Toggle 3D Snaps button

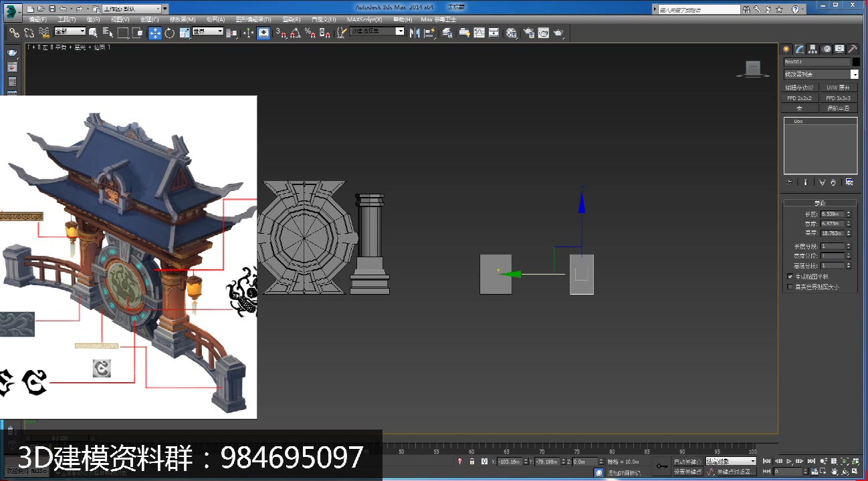click(282, 32)
